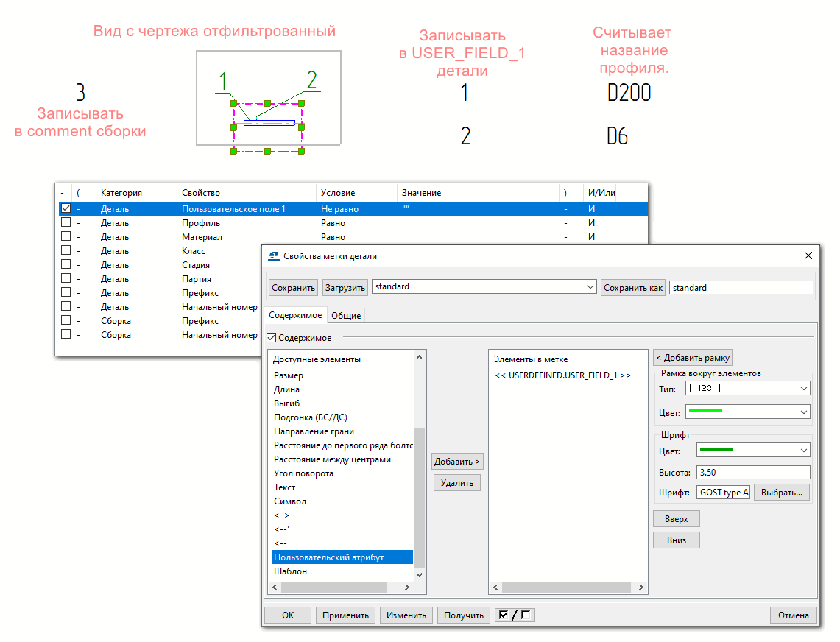
Task: Switch to the Общие tab
Action: coord(345,316)
